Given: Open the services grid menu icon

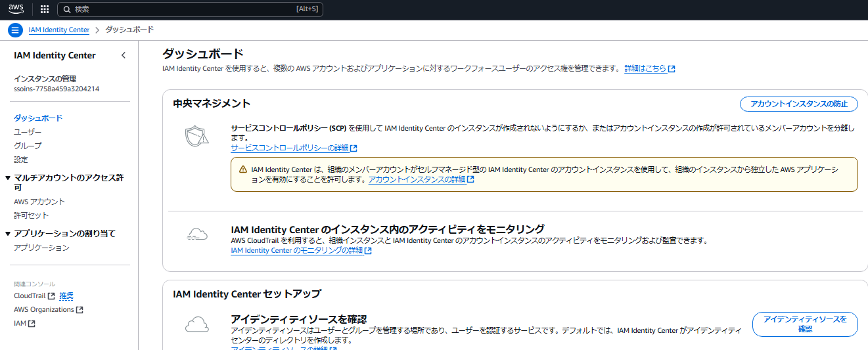Looking at the screenshot, I should 45,9.
